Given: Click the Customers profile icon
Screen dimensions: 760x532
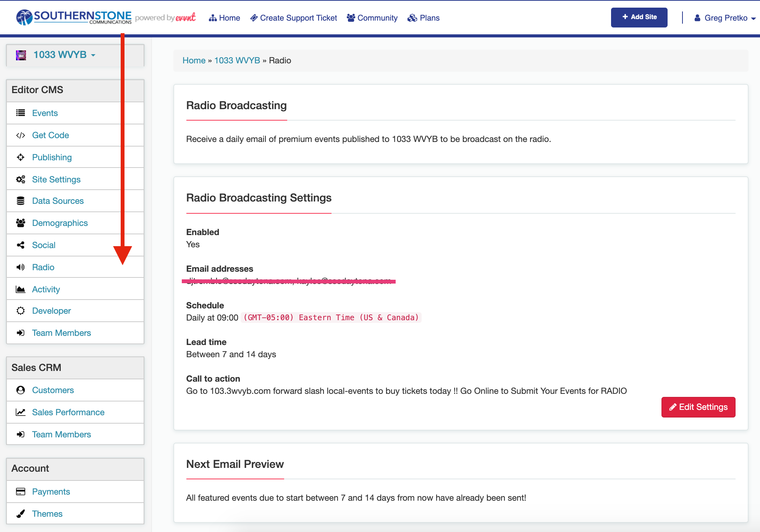Looking at the screenshot, I should (x=21, y=390).
